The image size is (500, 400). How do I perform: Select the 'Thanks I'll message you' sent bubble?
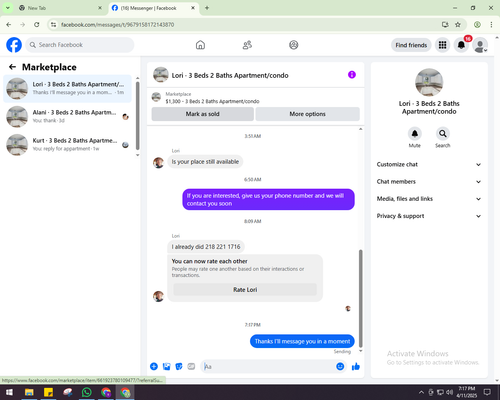[302, 341]
